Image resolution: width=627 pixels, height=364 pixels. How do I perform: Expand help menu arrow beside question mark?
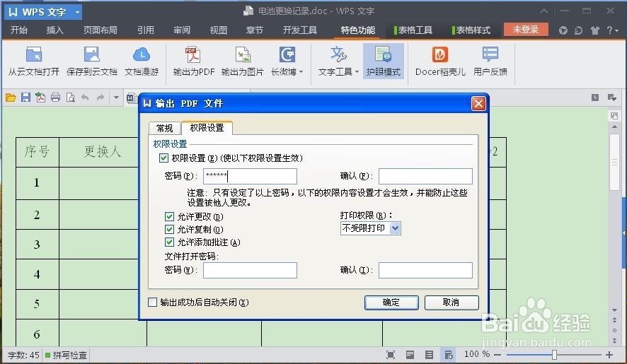pyautogui.click(x=616, y=30)
